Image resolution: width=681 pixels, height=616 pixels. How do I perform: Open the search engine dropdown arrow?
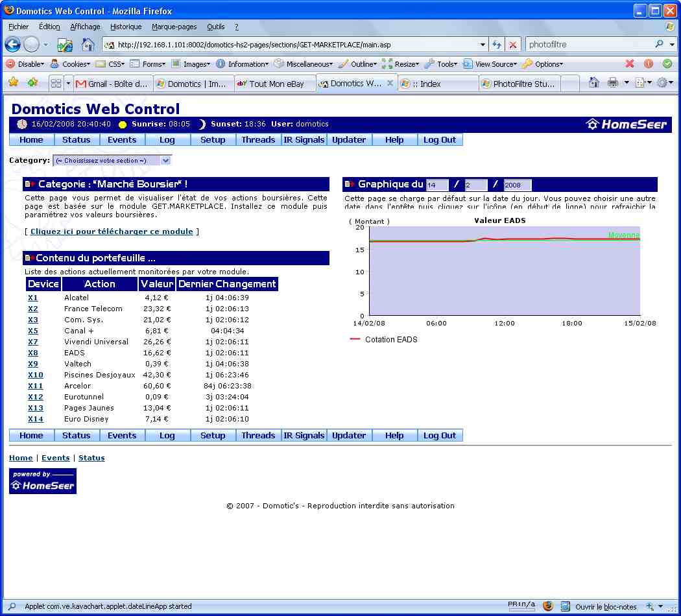pyautogui.click(x=672, y=44)
